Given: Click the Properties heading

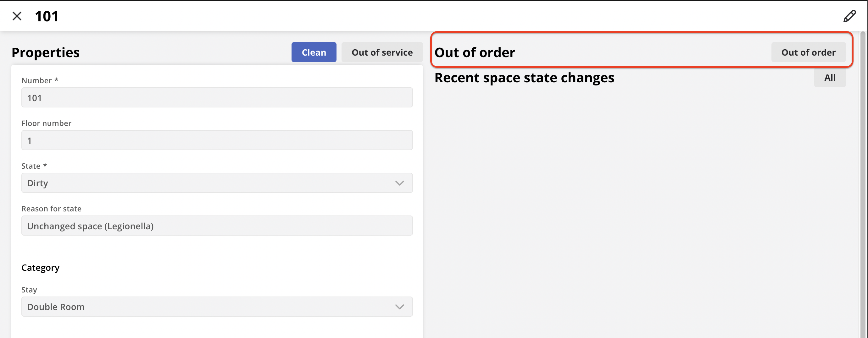Looking at the screenshot, I should pyautogui.click(x=46, y=52).
